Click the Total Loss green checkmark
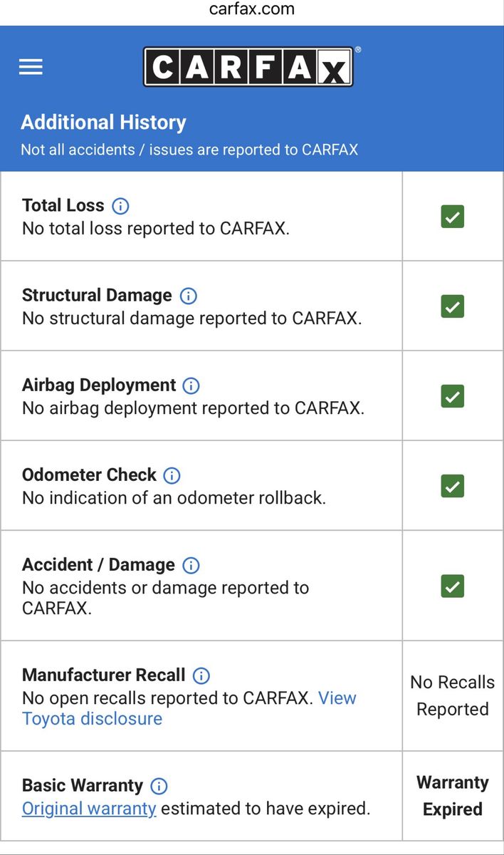This screenshot has width=504, height=855. 453,217
